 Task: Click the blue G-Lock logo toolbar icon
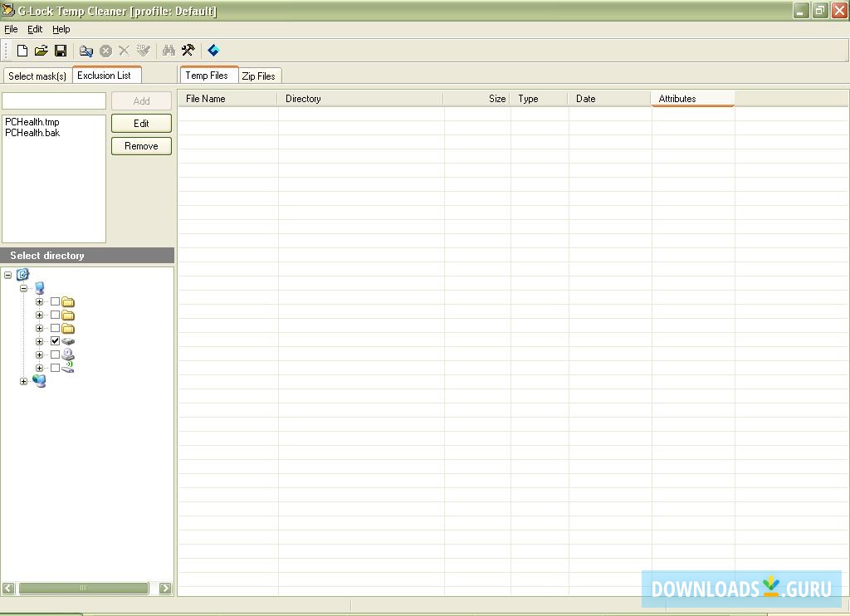[x=213, y=51]
